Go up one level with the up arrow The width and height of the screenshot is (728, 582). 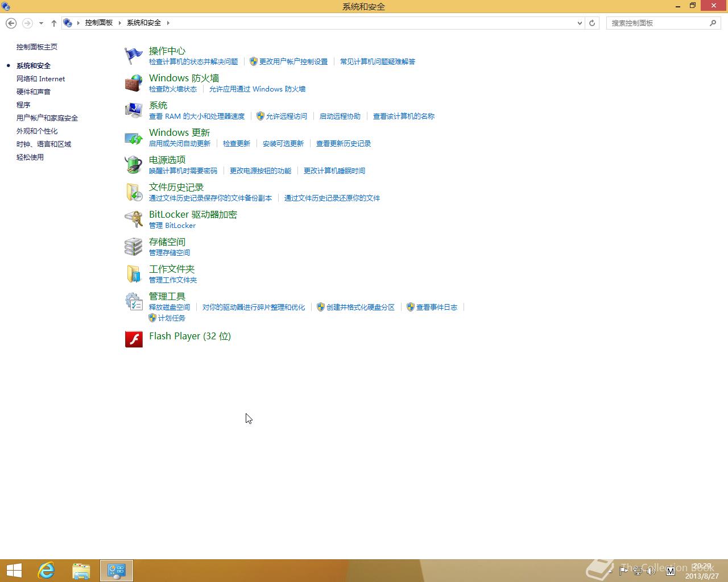click(54, 23)
